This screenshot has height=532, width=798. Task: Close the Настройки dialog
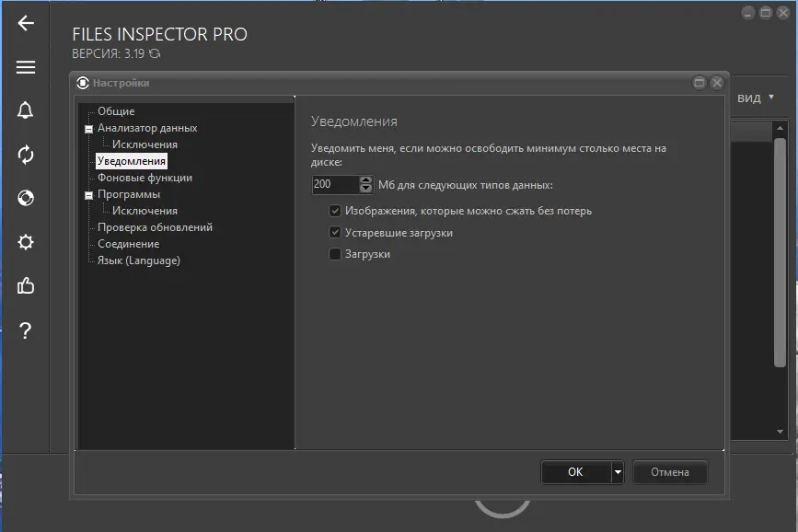point(717,83)
